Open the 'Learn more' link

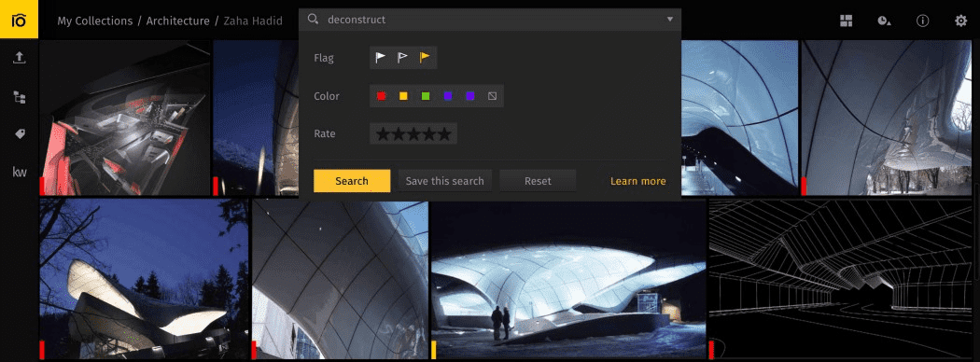pos(638,181)
